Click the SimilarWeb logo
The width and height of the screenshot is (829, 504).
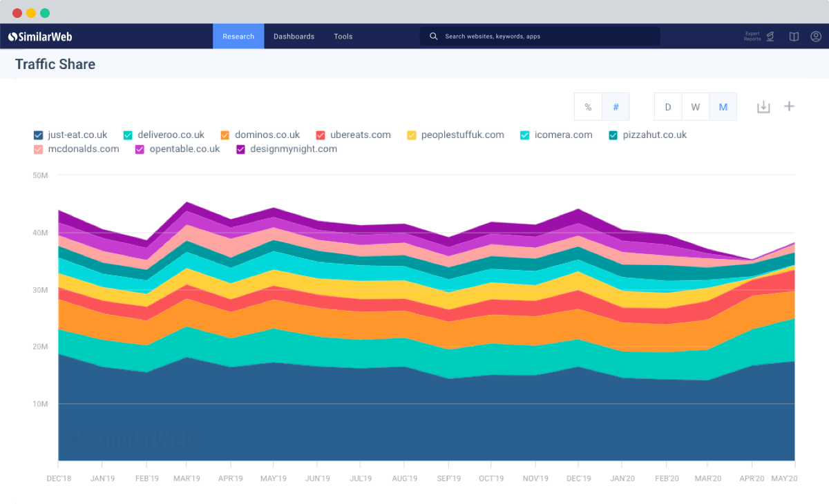click(x=40, y=37)
